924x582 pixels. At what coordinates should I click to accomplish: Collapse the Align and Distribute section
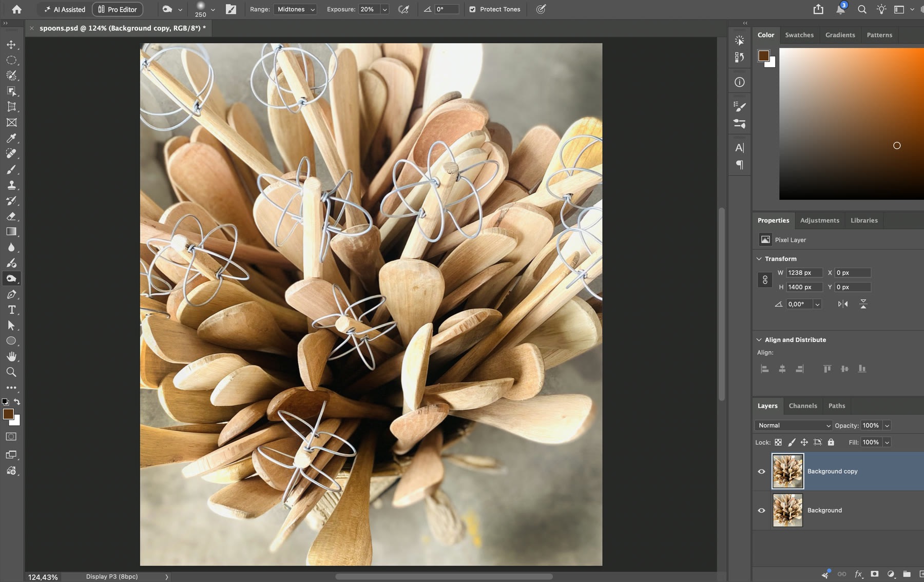(759, 340)
